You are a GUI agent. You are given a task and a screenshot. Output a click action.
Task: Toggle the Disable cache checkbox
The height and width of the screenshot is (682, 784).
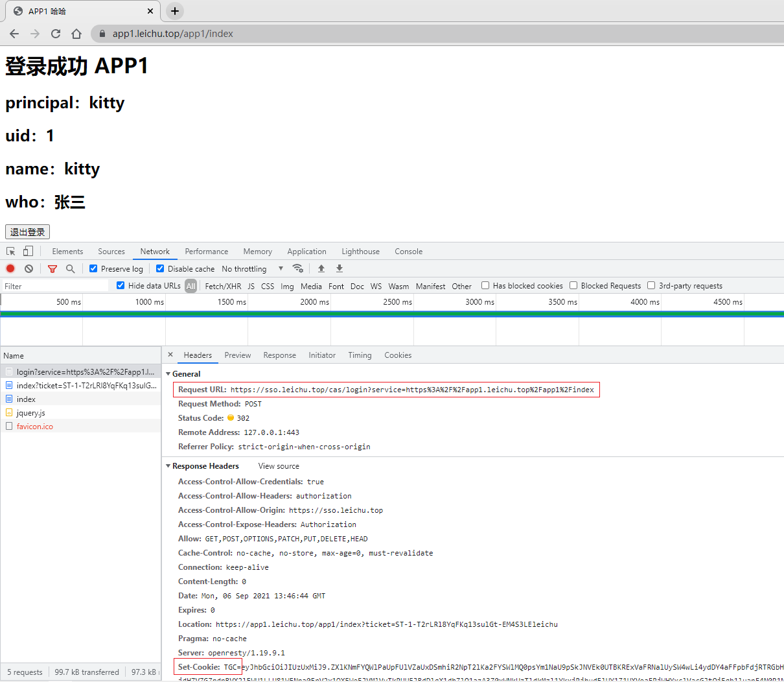(160, 268)
